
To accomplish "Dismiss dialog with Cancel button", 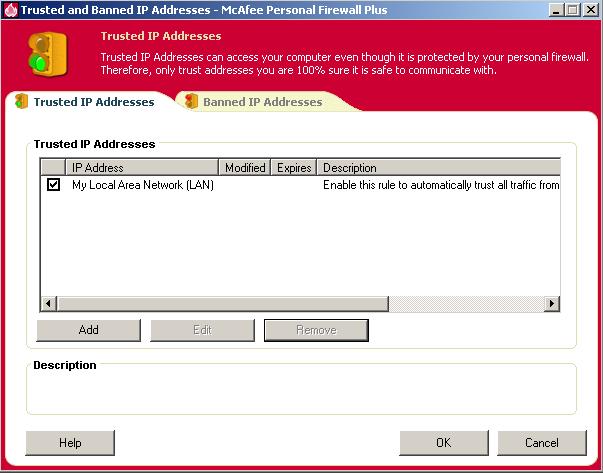I will coord(542,443).
